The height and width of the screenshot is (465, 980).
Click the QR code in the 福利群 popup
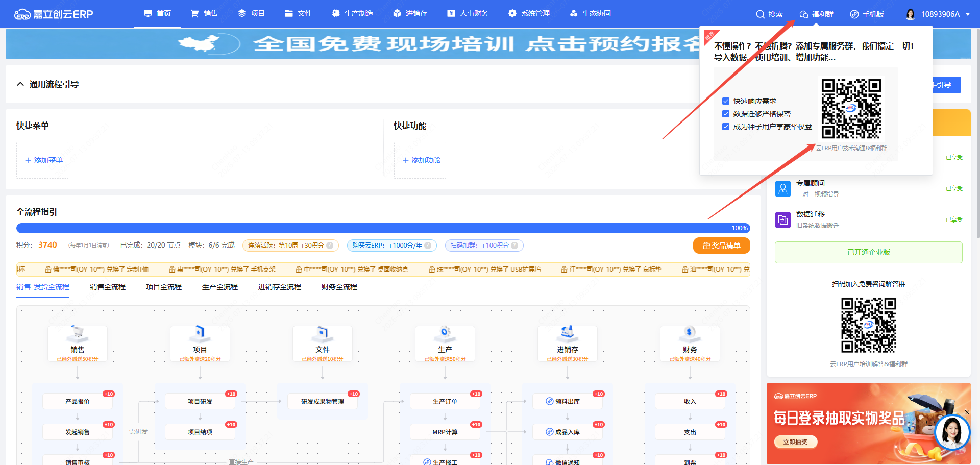point(851,109)
